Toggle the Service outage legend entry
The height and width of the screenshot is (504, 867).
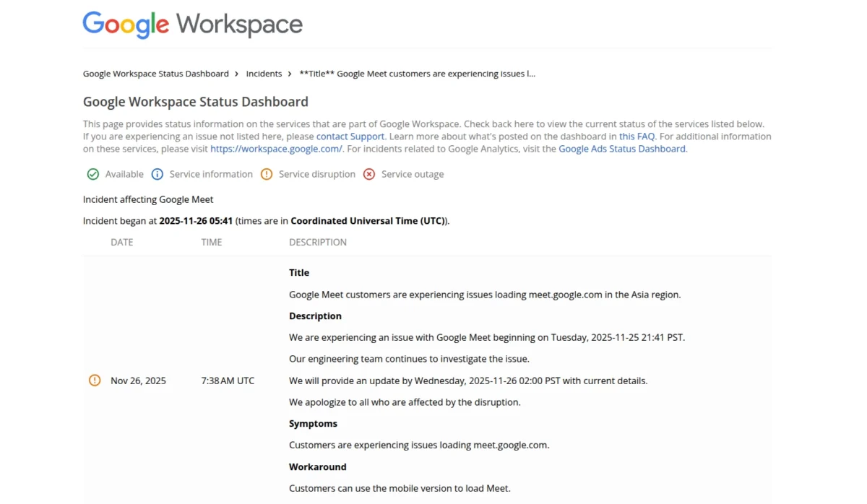[x=403, y=174]
